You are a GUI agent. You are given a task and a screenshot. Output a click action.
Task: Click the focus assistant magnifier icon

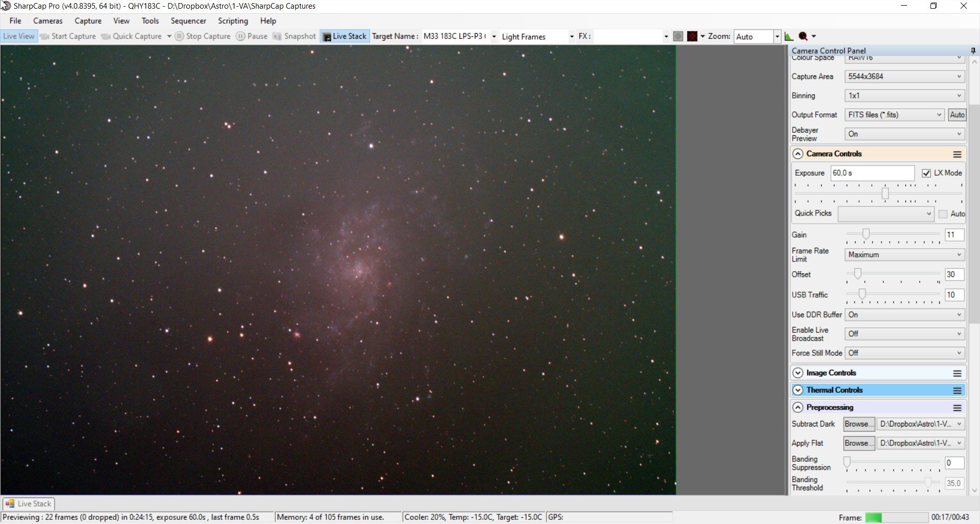tap(803, 36)
